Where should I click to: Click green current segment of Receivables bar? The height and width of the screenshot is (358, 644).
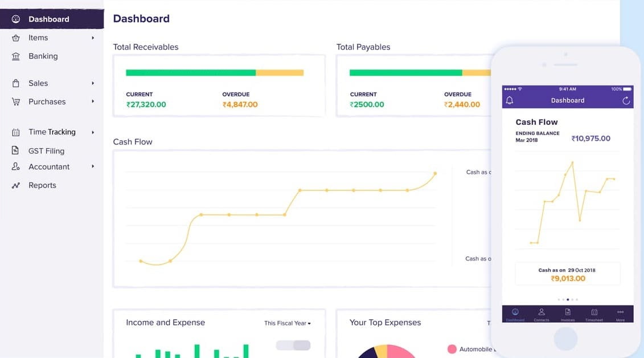[x=191, y=73]
